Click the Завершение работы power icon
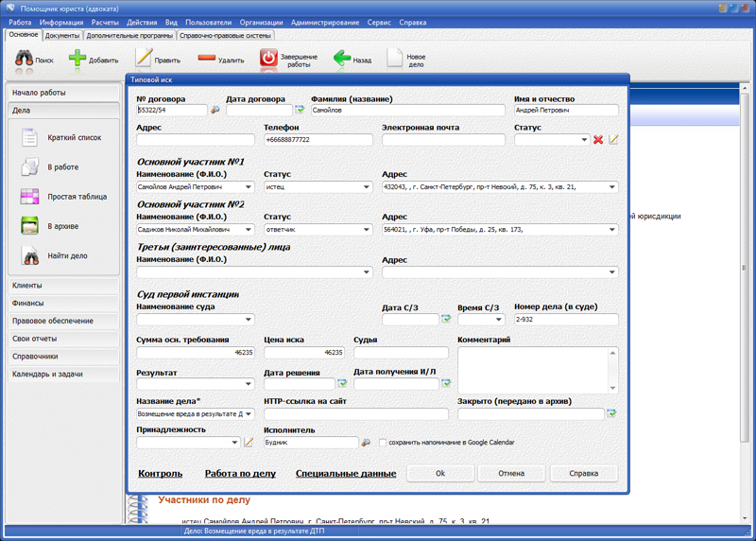The height and width of the screenshot is (541, 756). [269, 59]
